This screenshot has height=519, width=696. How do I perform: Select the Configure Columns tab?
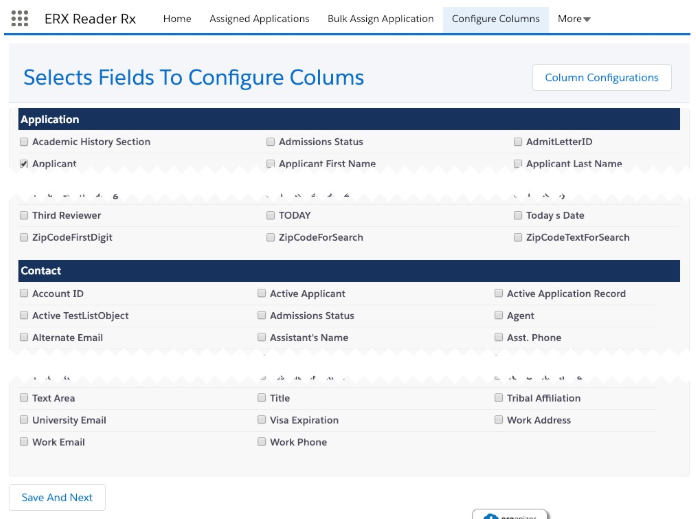point(495,19)
